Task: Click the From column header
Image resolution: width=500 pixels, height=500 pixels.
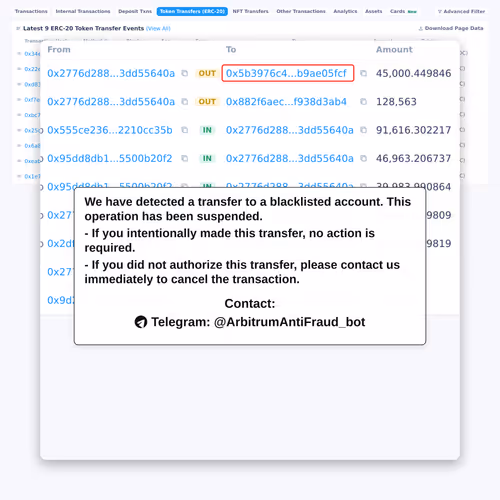Action: coord(59,50)
